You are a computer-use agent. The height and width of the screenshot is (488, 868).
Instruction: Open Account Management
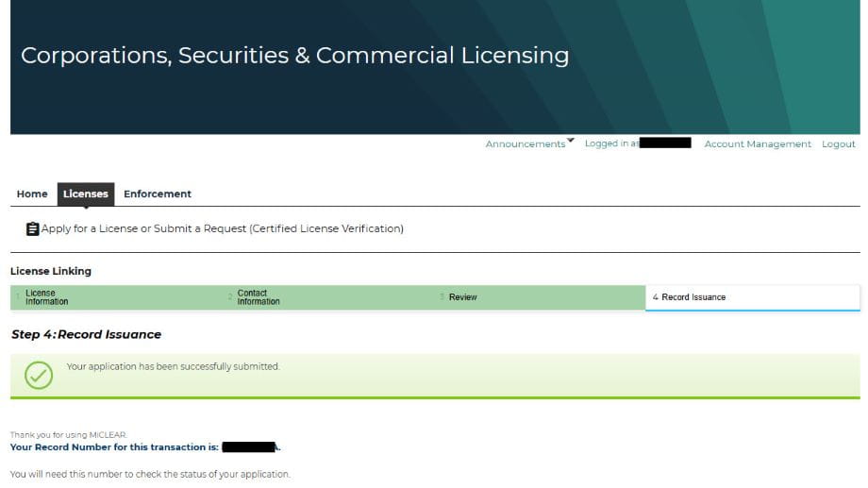tap(758, 144)
